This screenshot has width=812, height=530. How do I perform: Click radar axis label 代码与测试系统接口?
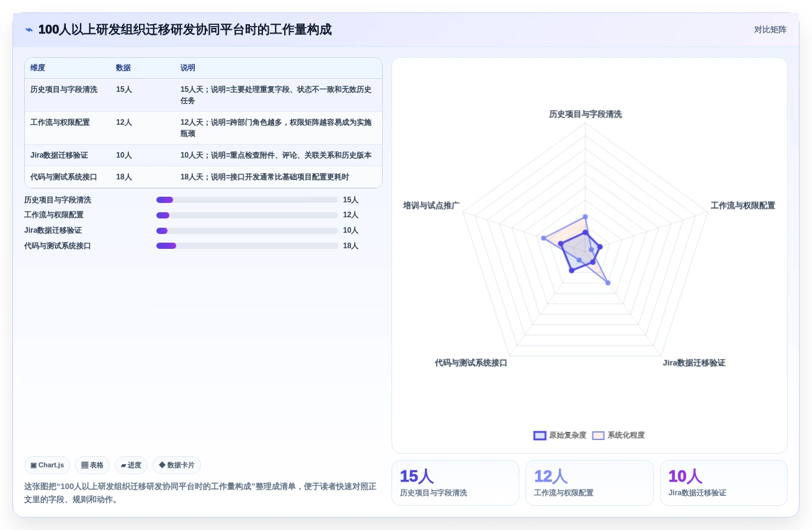471,363
